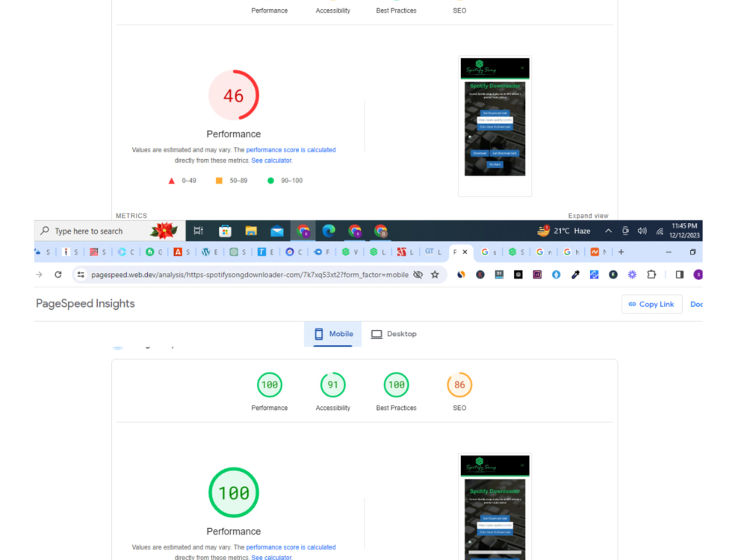Click the page screenshot thumbnail beside score 46
The width and height of the screenshot is (747, 560).
pyautogui.click(x=495, y=126)
